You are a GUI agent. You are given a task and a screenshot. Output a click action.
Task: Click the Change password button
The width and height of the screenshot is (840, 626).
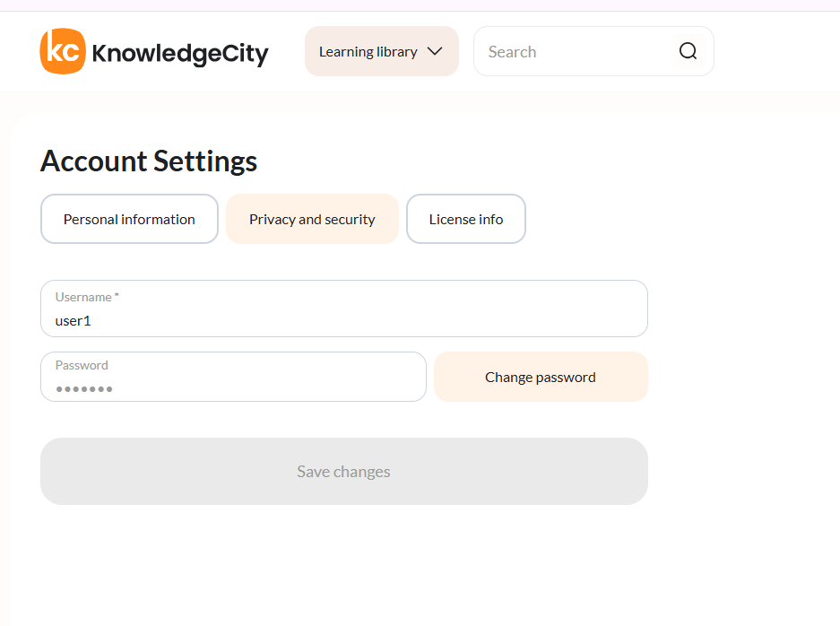[x=541, y=377]
